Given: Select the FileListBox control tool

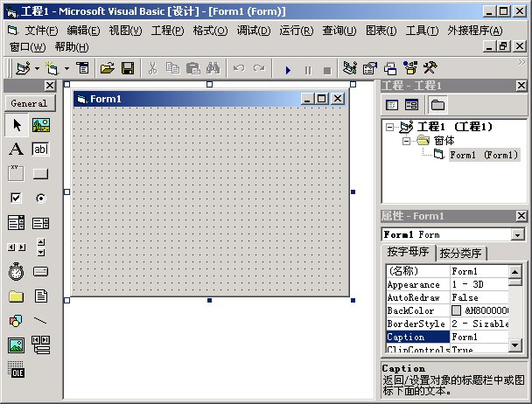Looking at the screenshot, I should 41,296.
